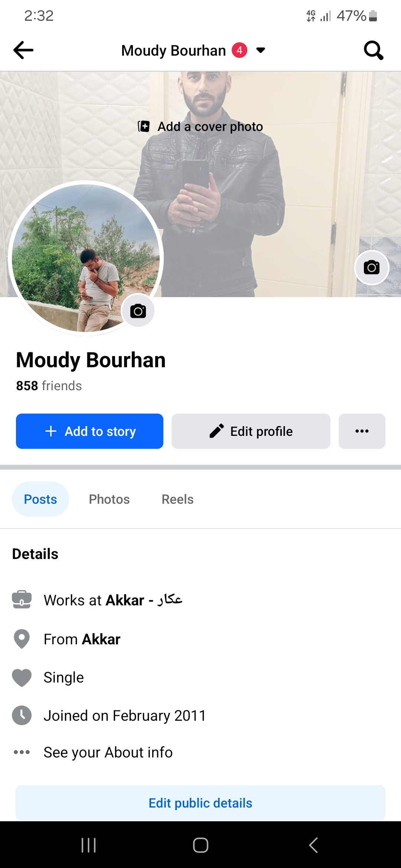Tap the briefcase work icon
Image resolution: width=401 pixels, height=868 pixels.
click(22, 599)
